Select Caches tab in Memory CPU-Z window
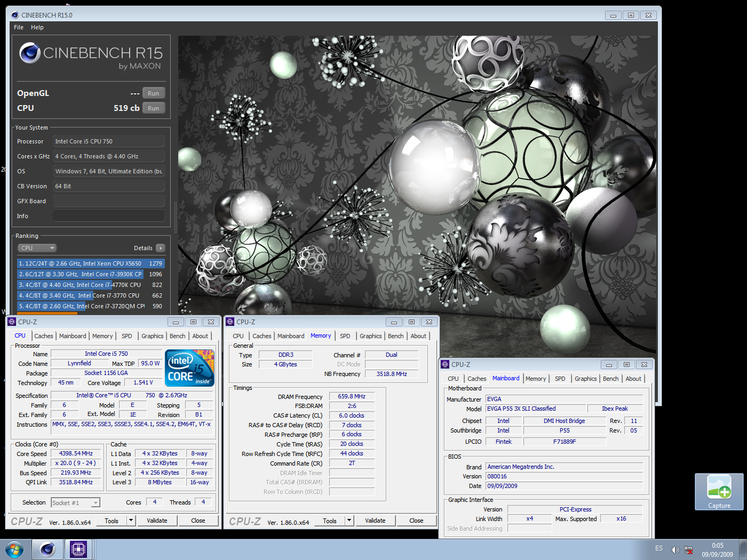Screen dimensions: 747x560 point(262,336)
